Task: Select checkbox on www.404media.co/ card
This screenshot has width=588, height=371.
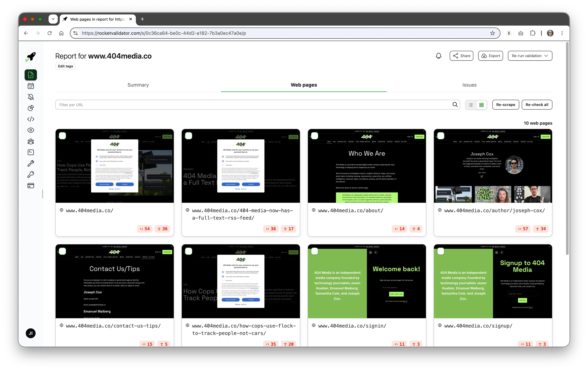Action: 63,136
